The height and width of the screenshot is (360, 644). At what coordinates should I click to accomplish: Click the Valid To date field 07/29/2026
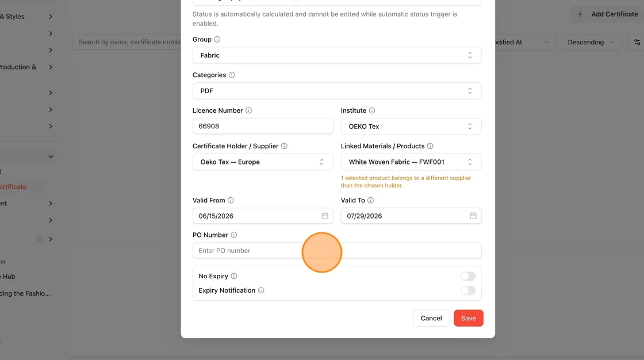coord(411,216)
